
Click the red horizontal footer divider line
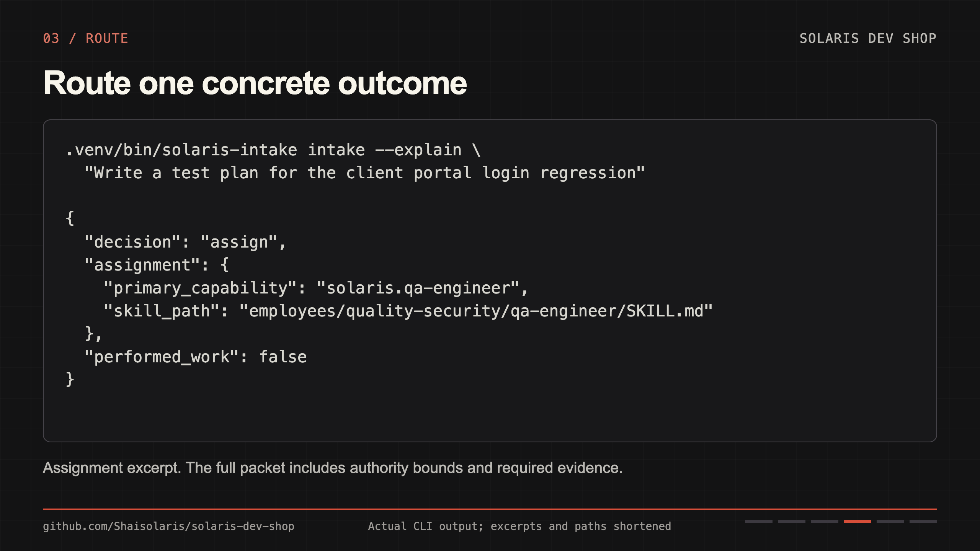(x=490, y=509)
